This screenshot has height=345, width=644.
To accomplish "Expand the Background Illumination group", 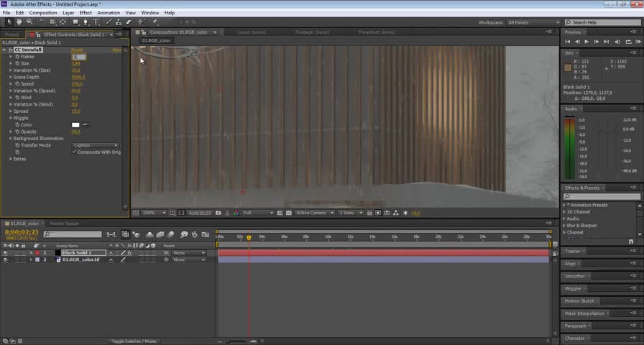I will click(11, 139).
